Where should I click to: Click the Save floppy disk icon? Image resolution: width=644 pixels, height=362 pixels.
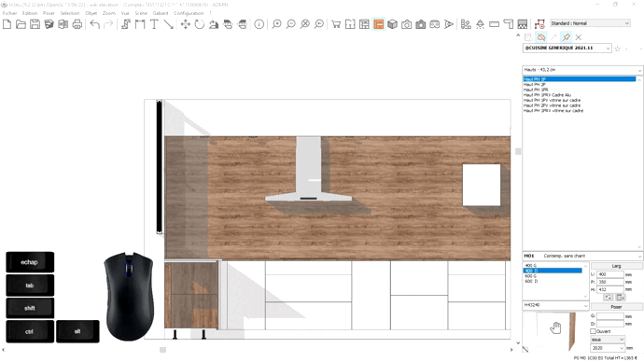(35, 24)
